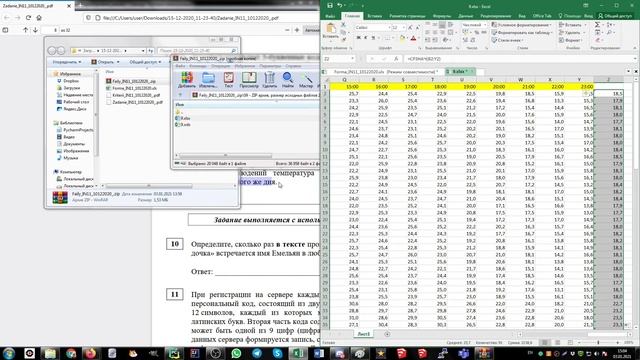Viewport: 640px width, 360px height.
Task: Click View button in WinRAR toolbar
Action: (249, 79)
